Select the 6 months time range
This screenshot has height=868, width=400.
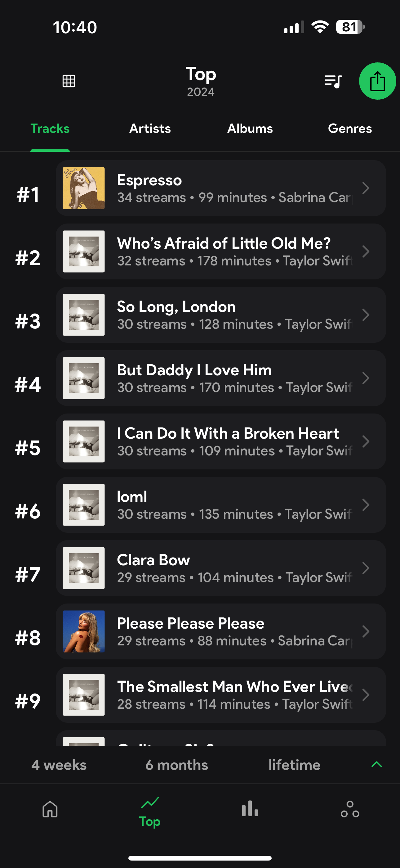(176, 765)
